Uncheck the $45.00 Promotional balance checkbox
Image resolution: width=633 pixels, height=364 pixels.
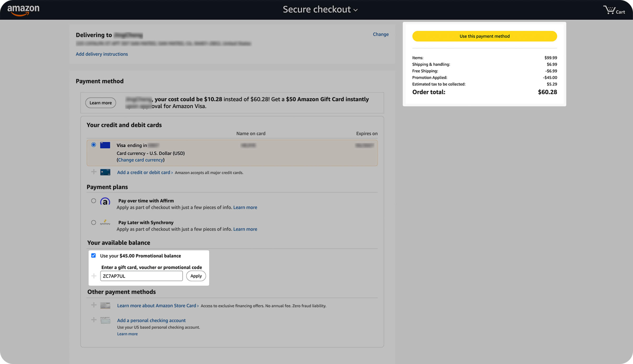93,256
